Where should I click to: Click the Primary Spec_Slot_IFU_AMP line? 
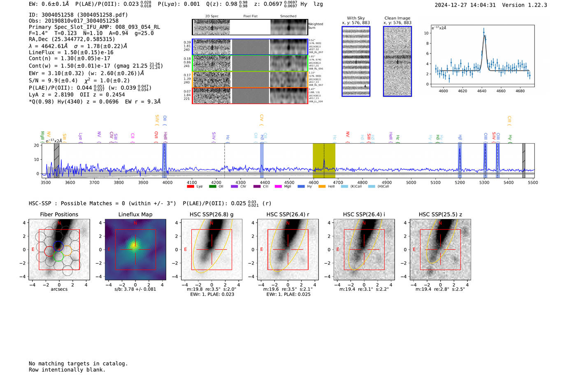pos(94,27)
